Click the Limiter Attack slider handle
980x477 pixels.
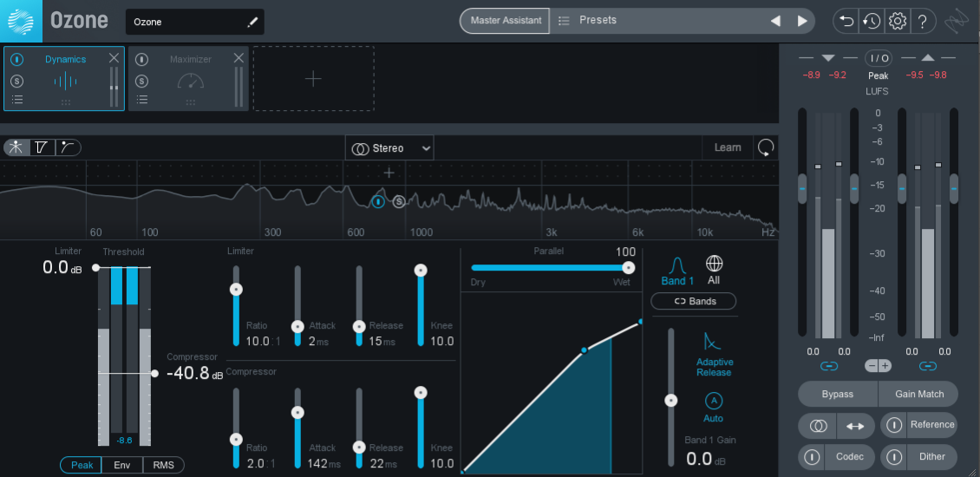[x=297, y=326]
